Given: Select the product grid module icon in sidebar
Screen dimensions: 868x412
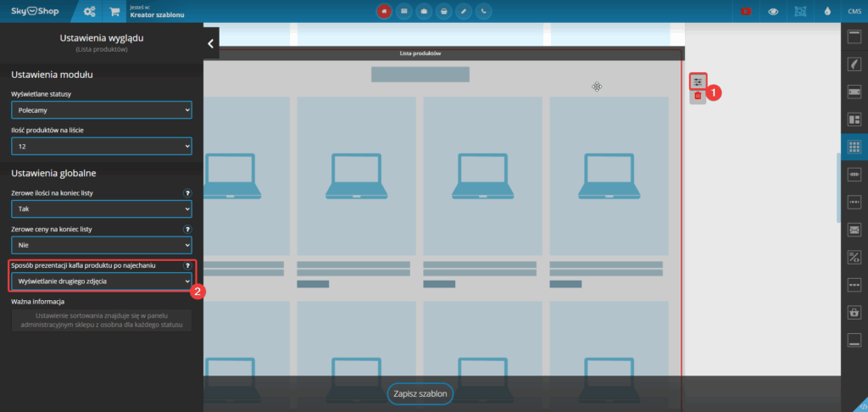Looking at the screenshot, I should 854,147.
